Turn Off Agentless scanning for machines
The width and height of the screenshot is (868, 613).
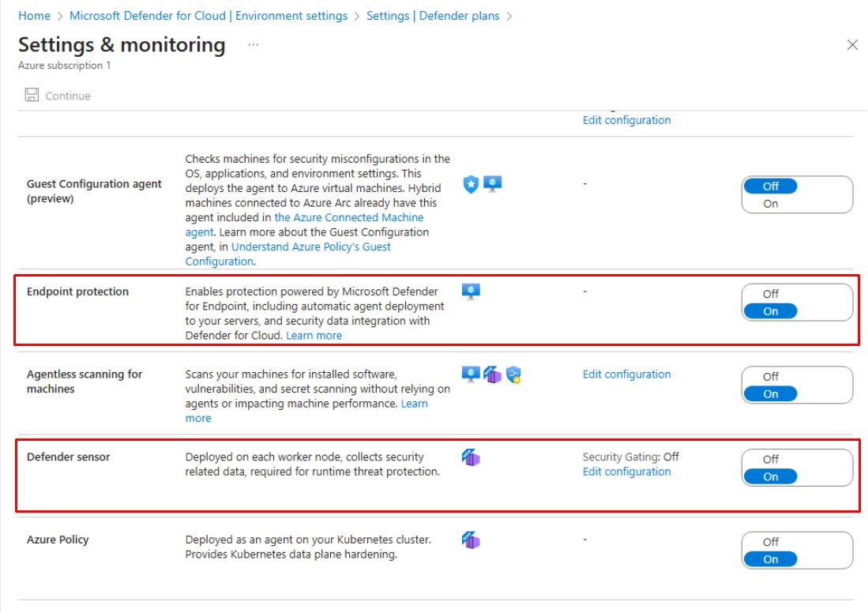(x=770, y=377)
